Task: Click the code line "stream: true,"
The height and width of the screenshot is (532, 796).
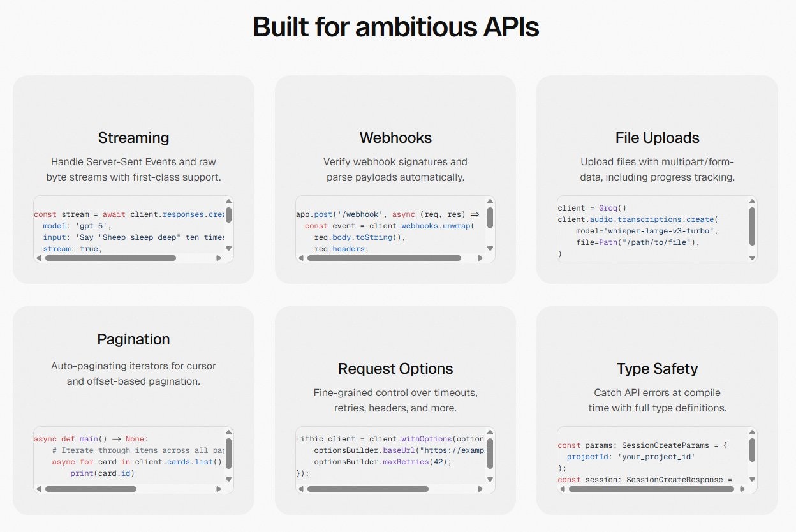Action: (x=72, y=249)
